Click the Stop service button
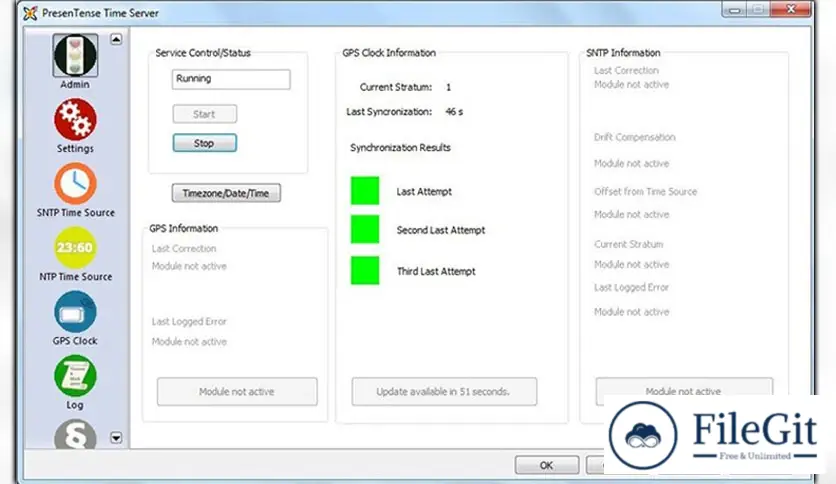The height and width of the screenshot is (484, 836). (204, 143)
